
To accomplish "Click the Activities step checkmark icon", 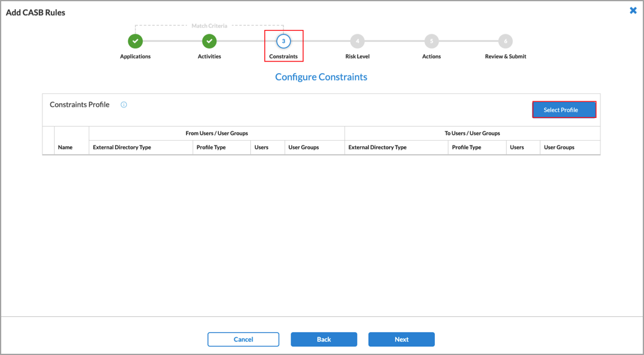I will pyautogui.click(x=209, y=41).
